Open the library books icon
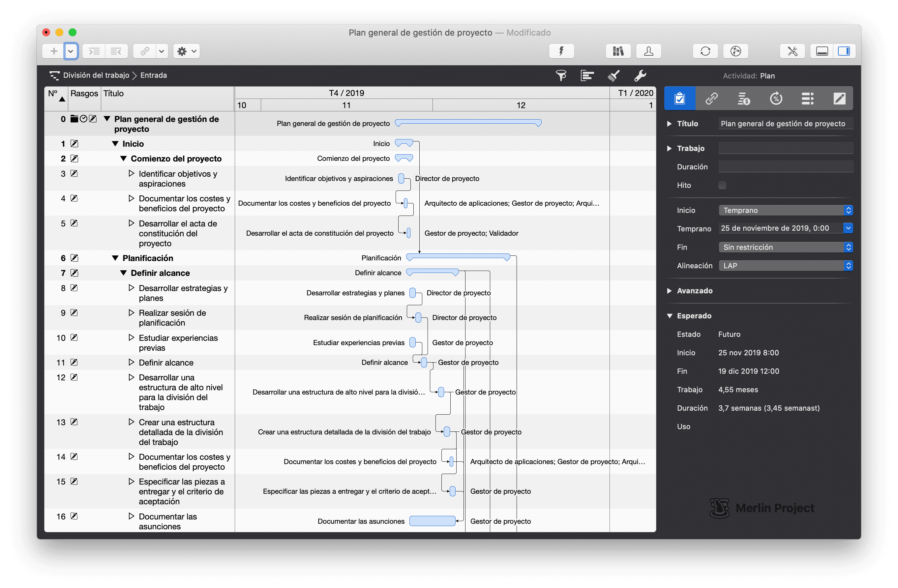Viewport: 898px width, 588px height. pos(618,51)
